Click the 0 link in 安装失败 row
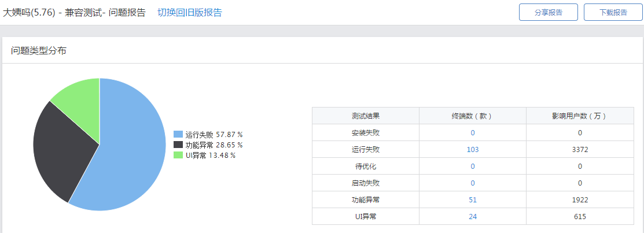The width and height of the screenshot is (644, 233). click(x=472, y=132)
